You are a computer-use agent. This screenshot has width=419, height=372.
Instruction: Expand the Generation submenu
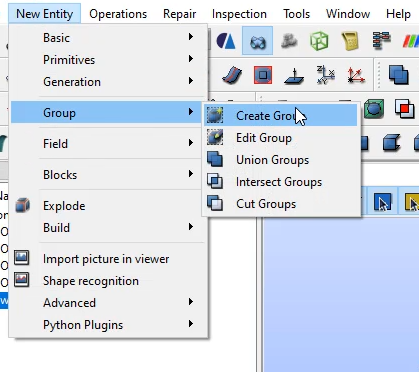click(108, 82)
